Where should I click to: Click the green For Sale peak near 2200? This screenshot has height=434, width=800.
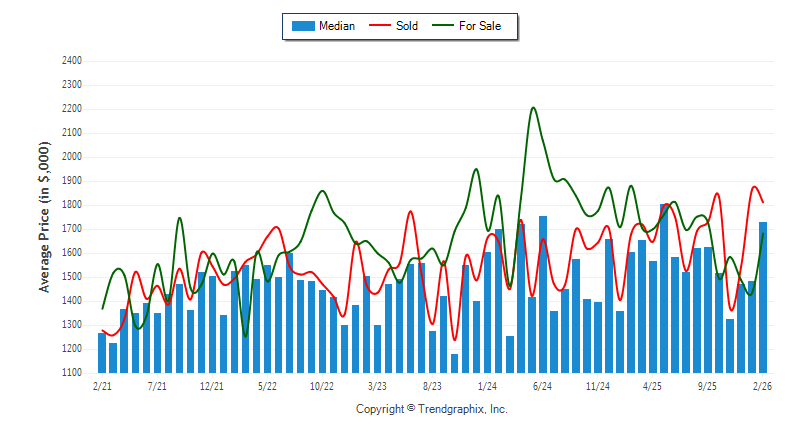click(533, 108)
